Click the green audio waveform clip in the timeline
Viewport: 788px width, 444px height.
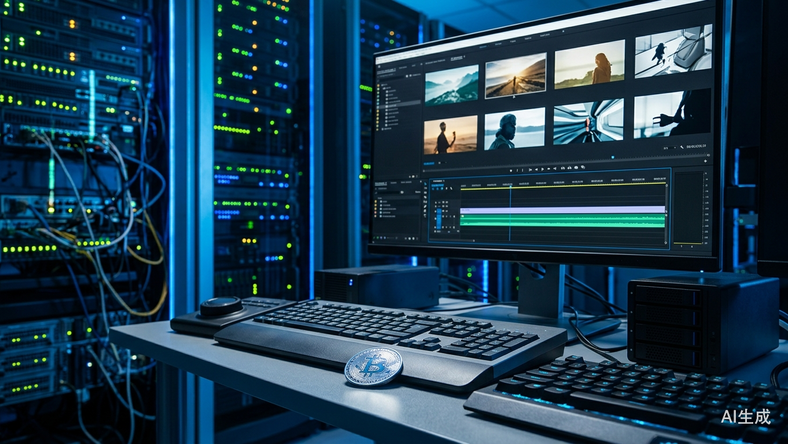[563, 221]
